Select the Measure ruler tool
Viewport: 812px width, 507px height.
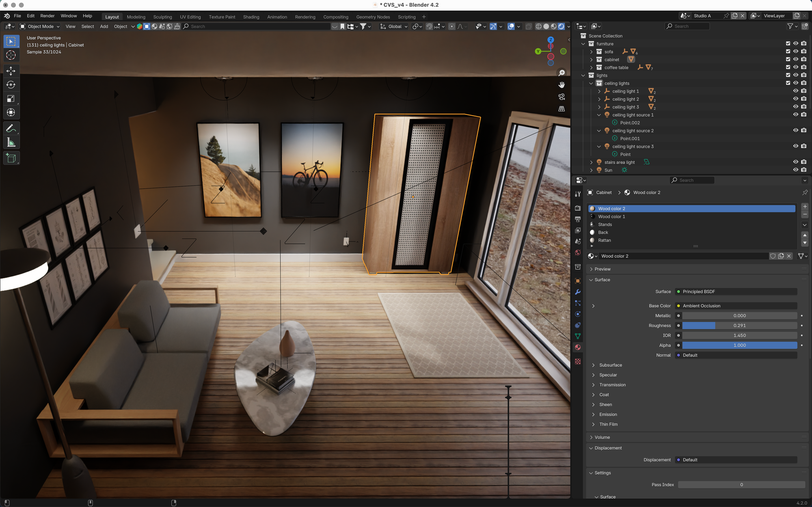tap(11, 142)
